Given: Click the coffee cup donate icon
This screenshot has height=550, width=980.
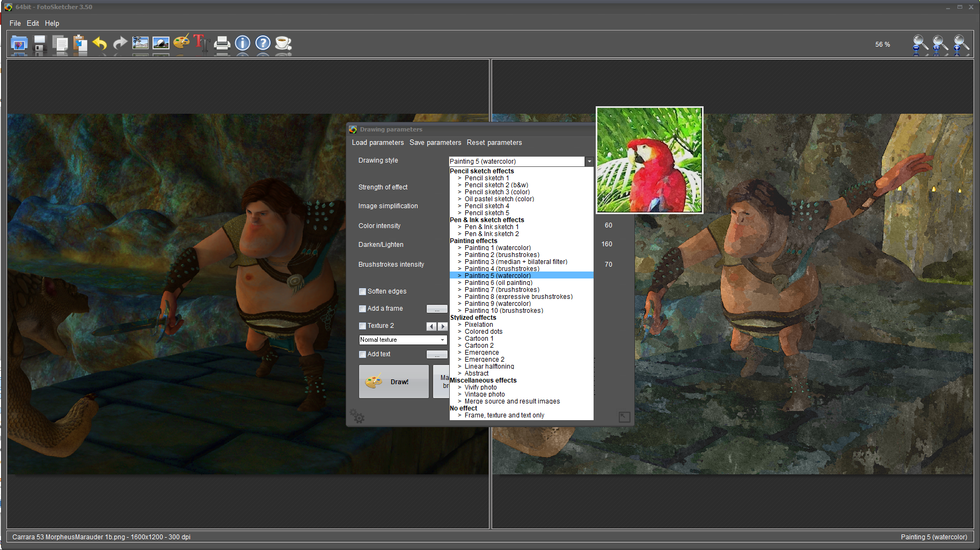Looking at the screenshot, I should point(283,43).
